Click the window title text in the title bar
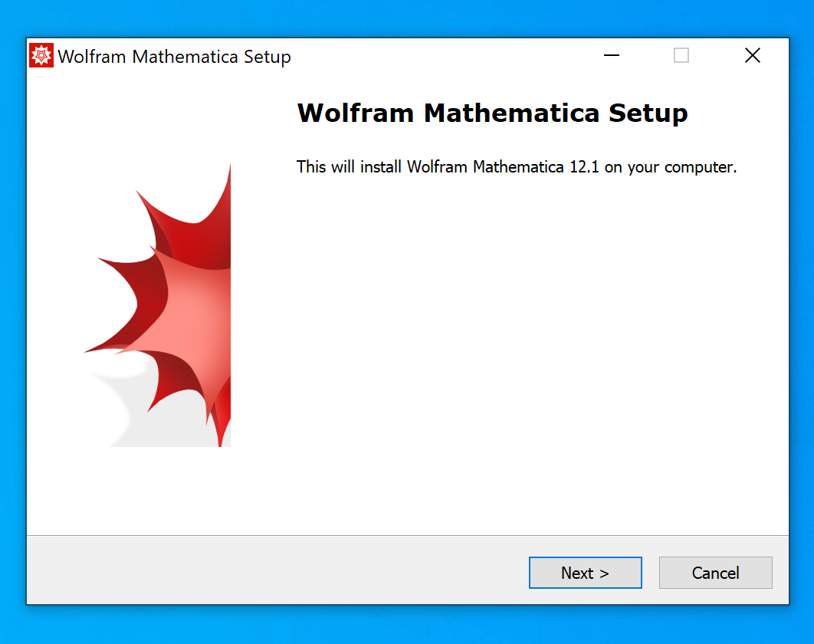 pyautogui.click(x=174, y=57)
